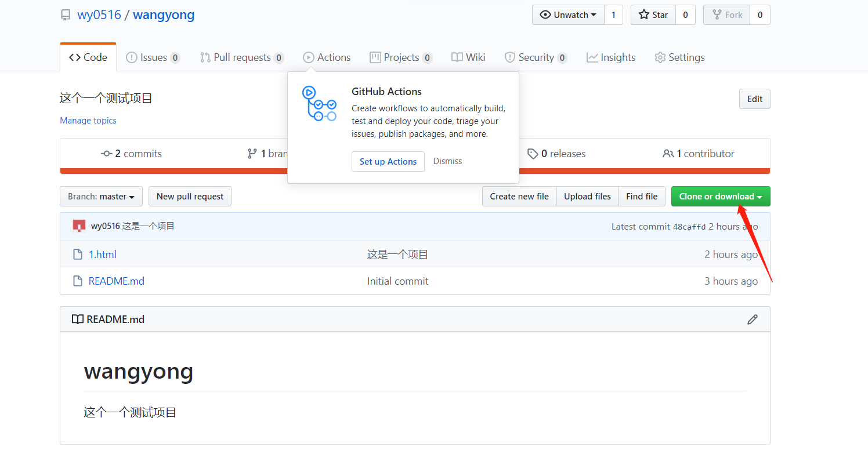
Task: Click the book icon in README.md header
Action: (x=77, y=319)
